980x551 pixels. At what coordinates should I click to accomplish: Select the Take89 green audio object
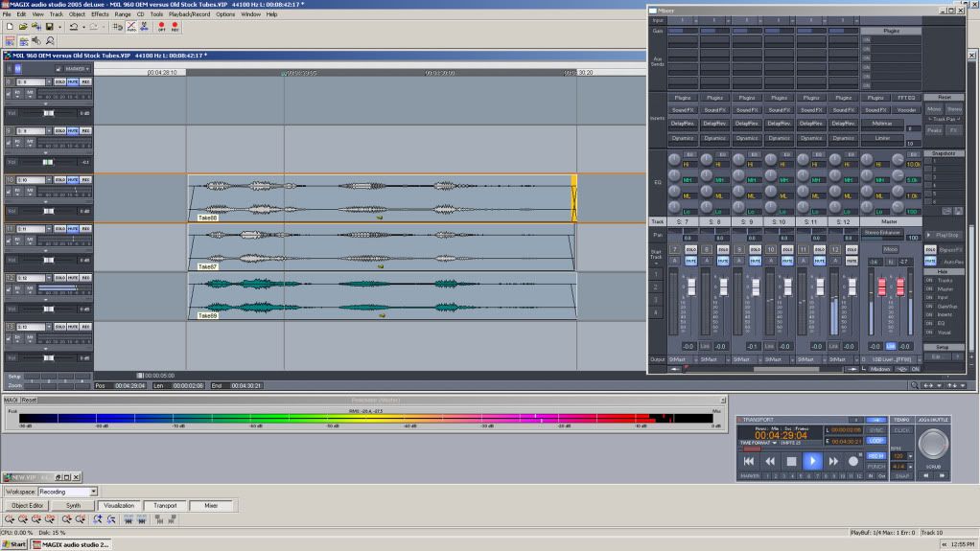(382, 296)
